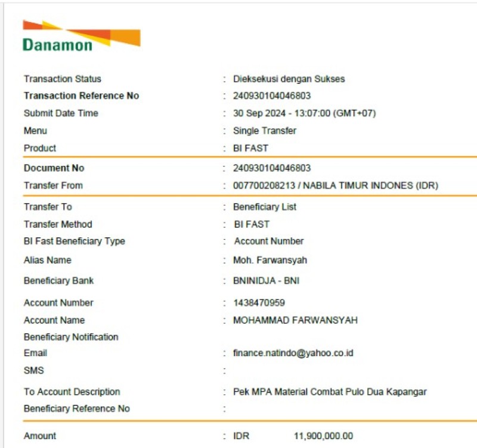Click the Transaction Reference No label
The height and width of the screenshot is (448, 477).
pos(82,95)
